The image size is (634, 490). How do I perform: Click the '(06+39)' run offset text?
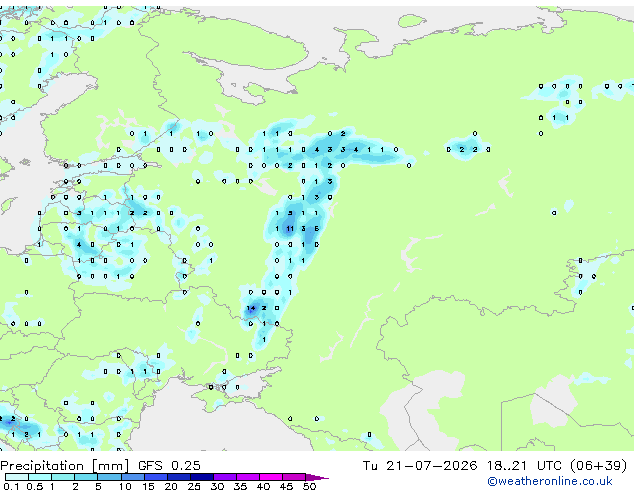pyautogui.click(x=598, y=466)
